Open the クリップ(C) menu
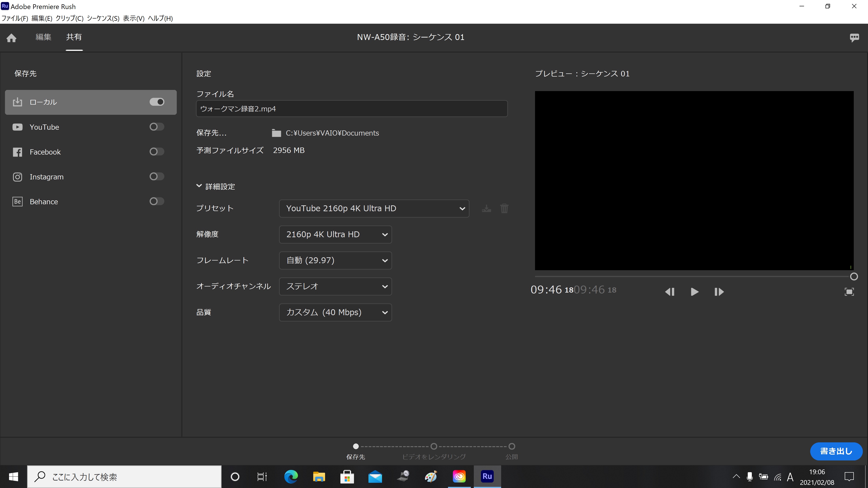The height and width of the screenshot is (488, 868). point(69,18)
